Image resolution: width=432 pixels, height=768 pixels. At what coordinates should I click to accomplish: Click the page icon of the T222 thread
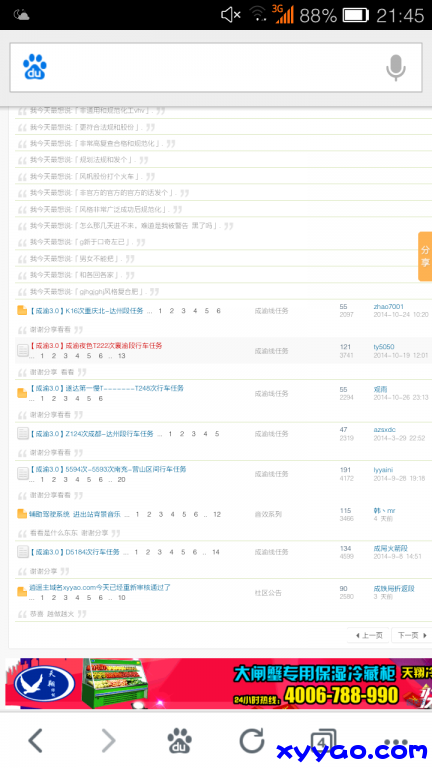click(x=23, y=350)
